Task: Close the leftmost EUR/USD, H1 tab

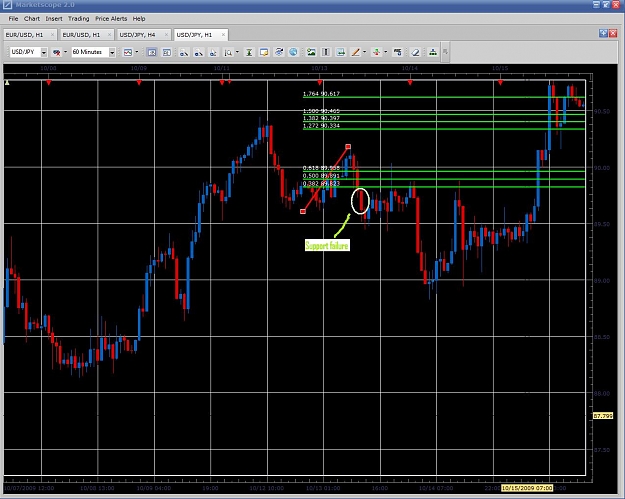Action: [52, 35]
